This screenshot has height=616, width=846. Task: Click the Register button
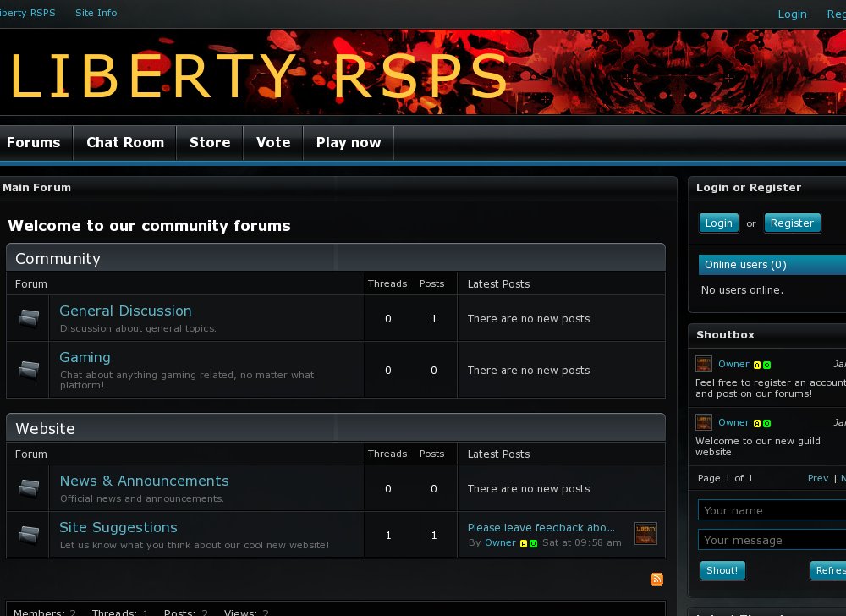[792, 223]
